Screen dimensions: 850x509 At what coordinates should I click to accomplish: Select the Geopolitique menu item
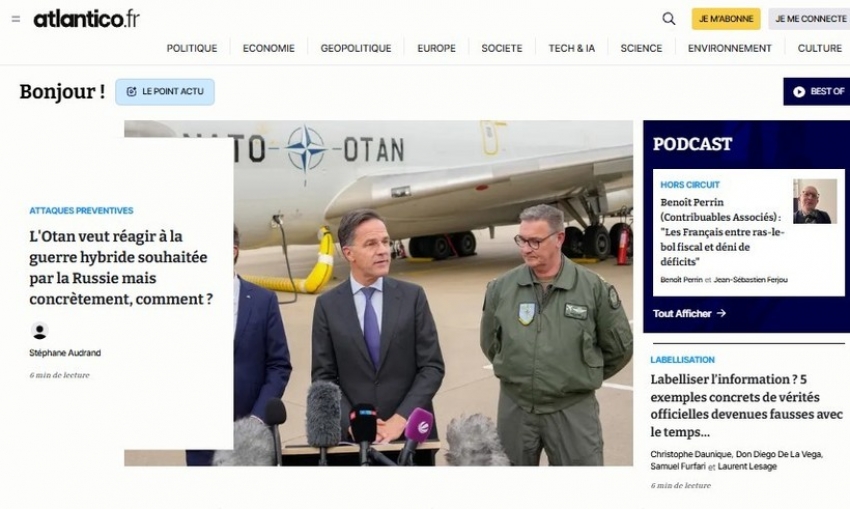tap(356, 48)
